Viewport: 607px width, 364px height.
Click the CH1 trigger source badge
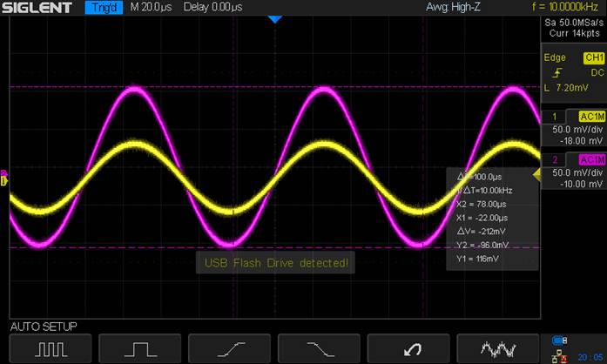point(594,57)
